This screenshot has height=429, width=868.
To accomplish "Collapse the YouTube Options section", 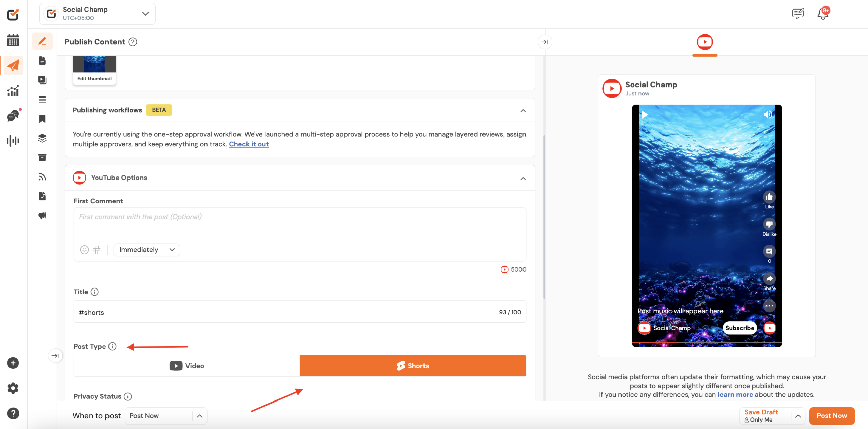I will click(x=523, y=178).
